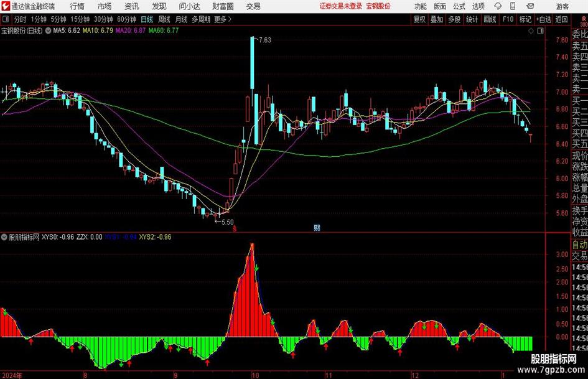
Task: Expand the 更多 periods chevron
Action: pyautogui.click(x=230, y=19)
